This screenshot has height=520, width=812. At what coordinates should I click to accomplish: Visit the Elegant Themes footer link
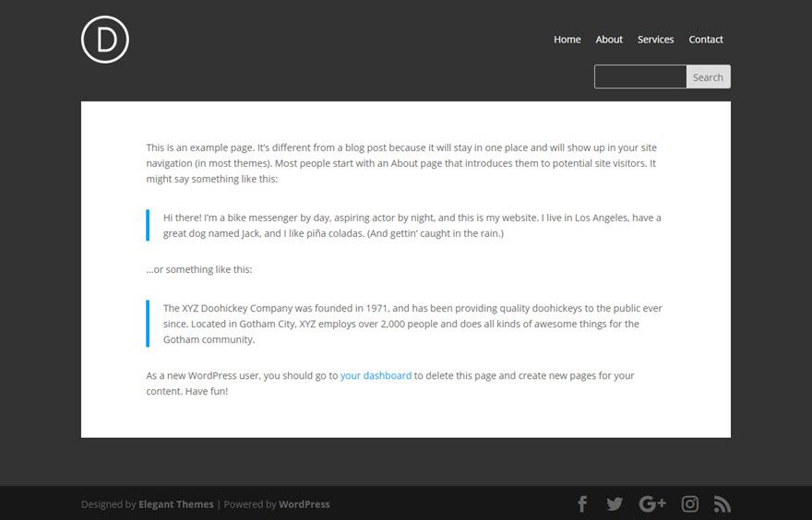coord(175,504)
